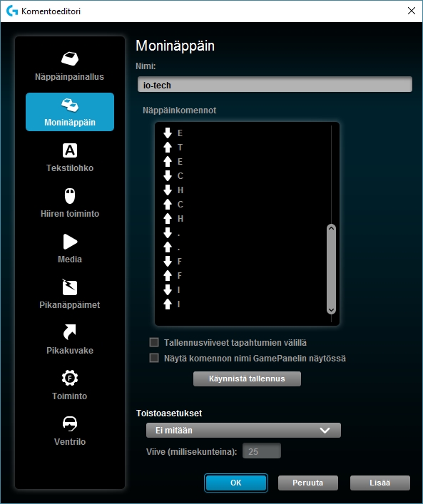Click the scrollbar down arrow in key list
Screen dimensions: 423x504
(x=331, y=310)
